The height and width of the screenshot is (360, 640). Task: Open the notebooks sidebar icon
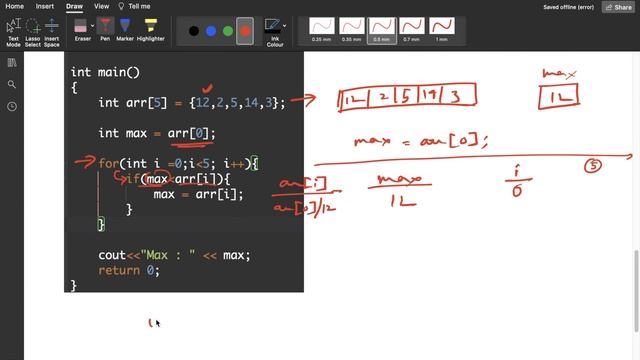pyautogui.click(x=12, y=62)
